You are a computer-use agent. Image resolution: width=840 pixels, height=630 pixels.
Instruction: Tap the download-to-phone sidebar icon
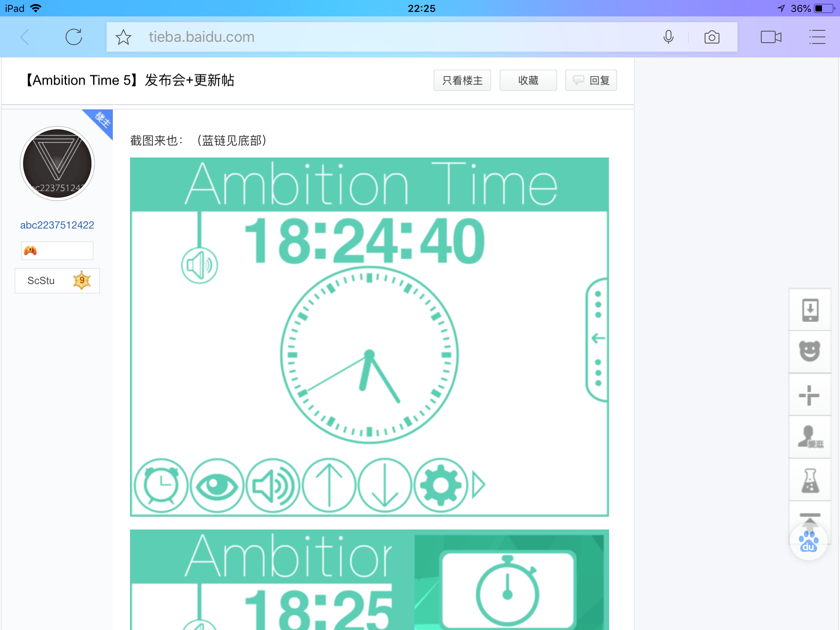click(x=810, y=310)
